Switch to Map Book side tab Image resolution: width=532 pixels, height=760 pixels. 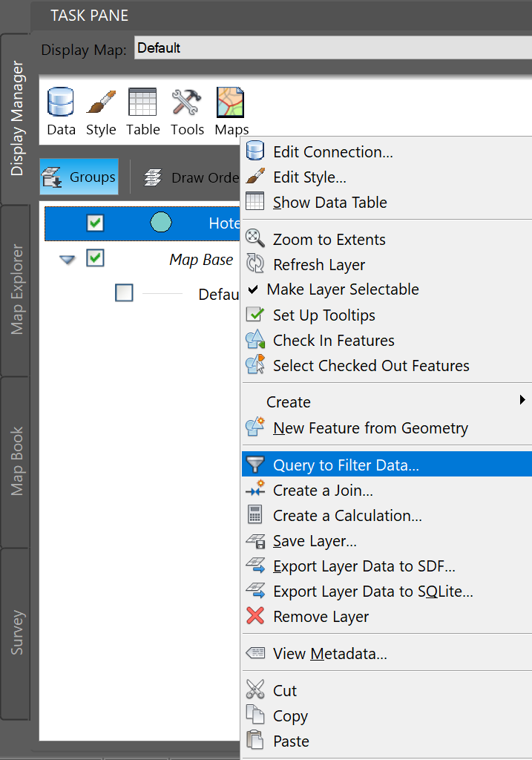point(16,462)
